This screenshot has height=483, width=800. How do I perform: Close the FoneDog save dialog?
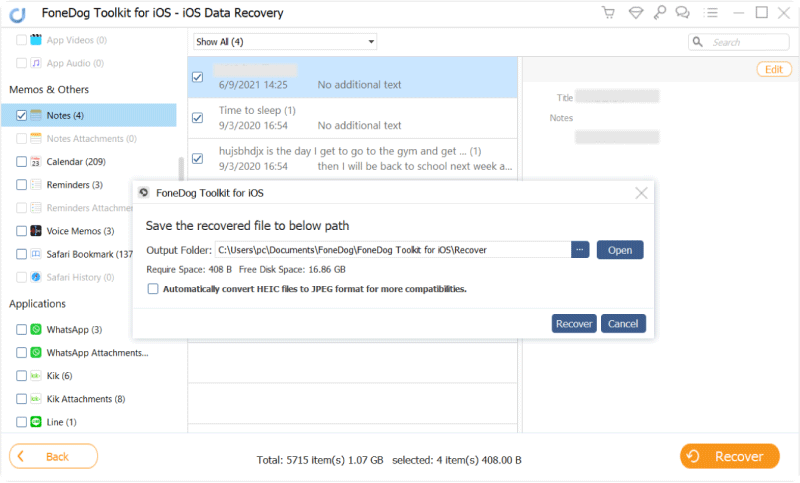pyautogui.click(x=641, y=193)
